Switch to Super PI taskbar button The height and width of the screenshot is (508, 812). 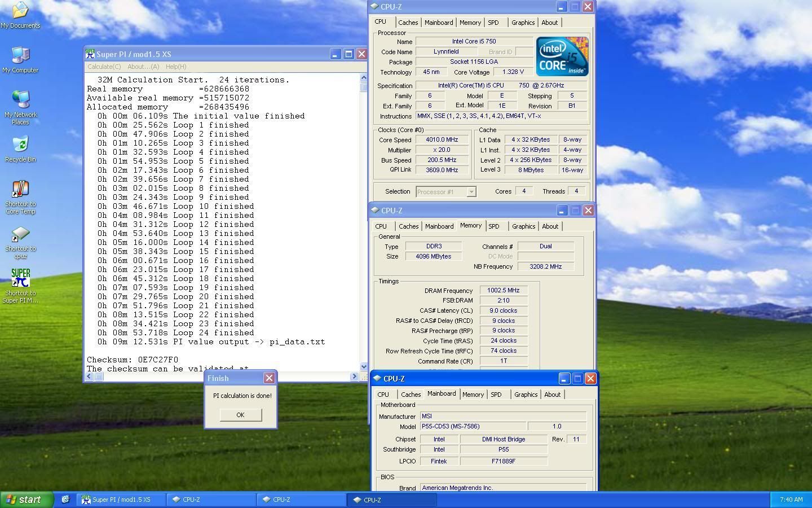coord(121,500)
